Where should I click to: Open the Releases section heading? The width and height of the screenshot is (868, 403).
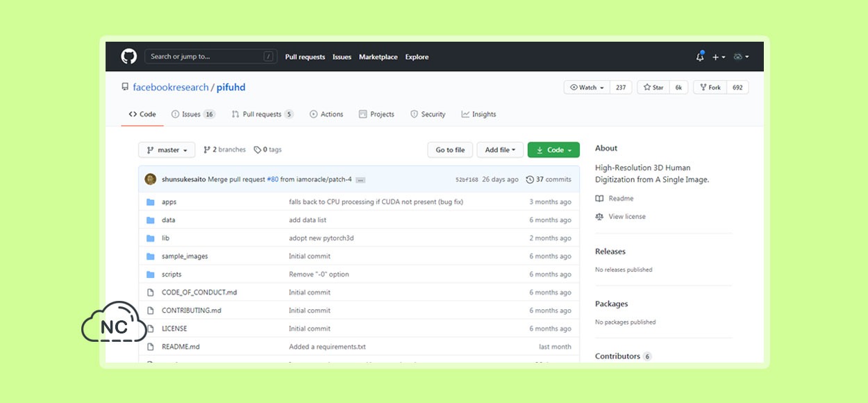point(610,252)
